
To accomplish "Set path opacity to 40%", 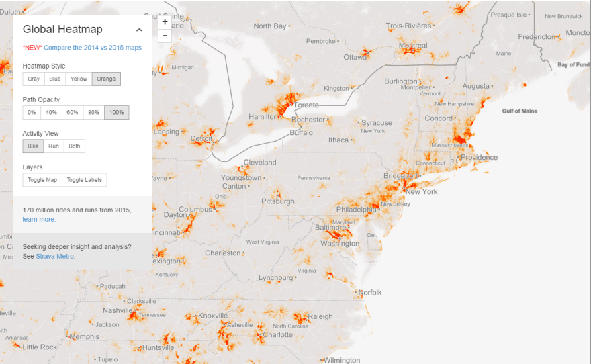I will (x=51, y=112).
